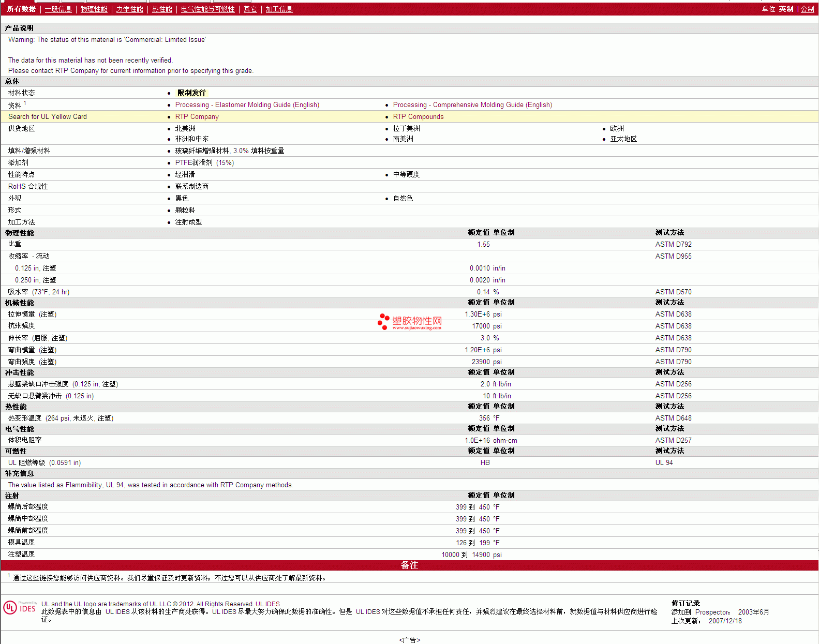Click the 吸水率 (73°F, 24 hr) label

(39, 292)
